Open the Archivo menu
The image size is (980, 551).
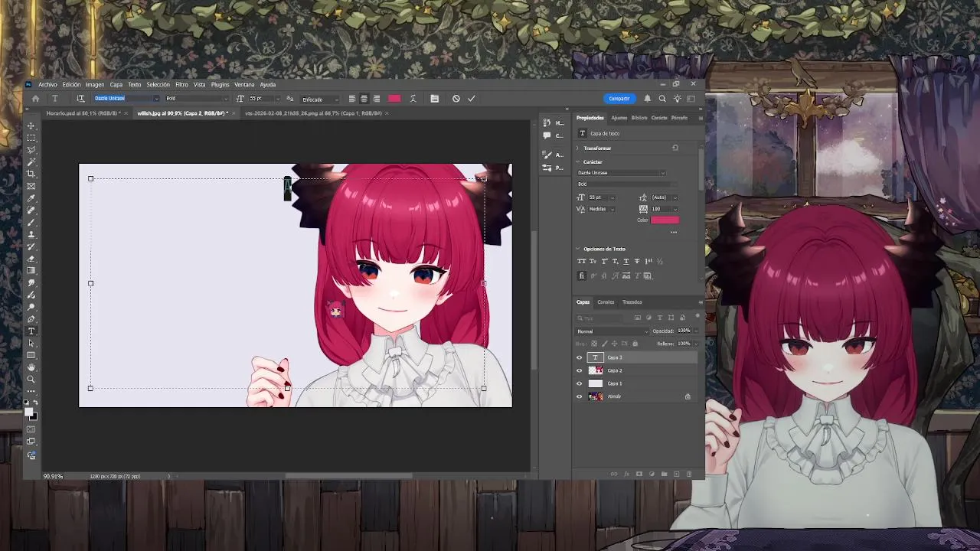(x=47, y=85)
